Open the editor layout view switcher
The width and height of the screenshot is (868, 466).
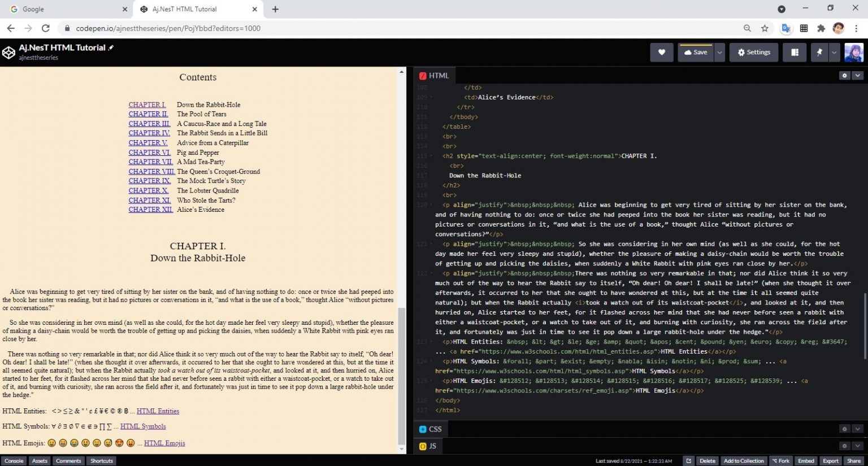click(x=795, y=53)
